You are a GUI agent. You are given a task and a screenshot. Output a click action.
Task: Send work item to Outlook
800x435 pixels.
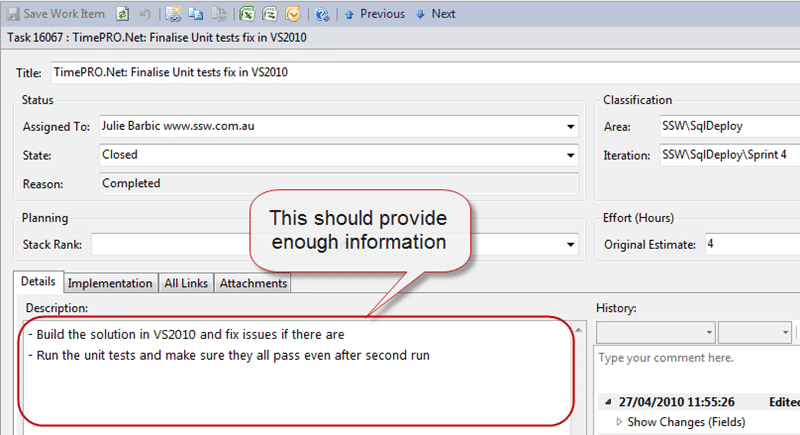click(293, 14)
